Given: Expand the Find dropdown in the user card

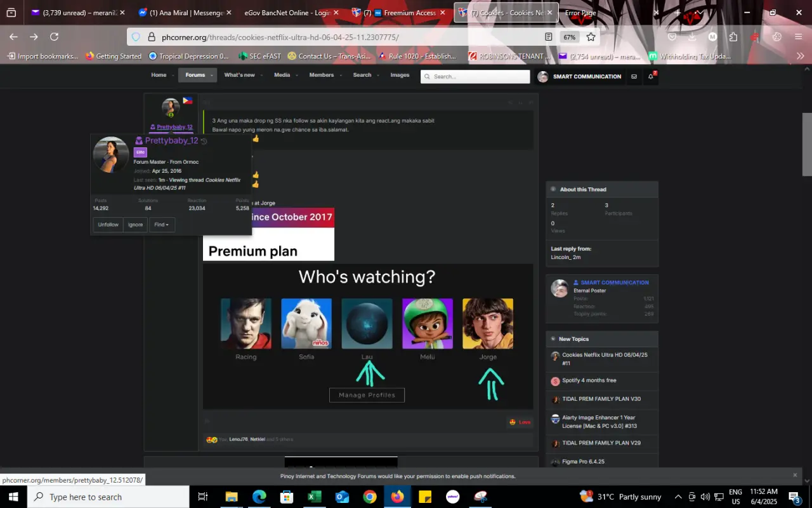Looking at the screenshot, I should coord(162,225).
